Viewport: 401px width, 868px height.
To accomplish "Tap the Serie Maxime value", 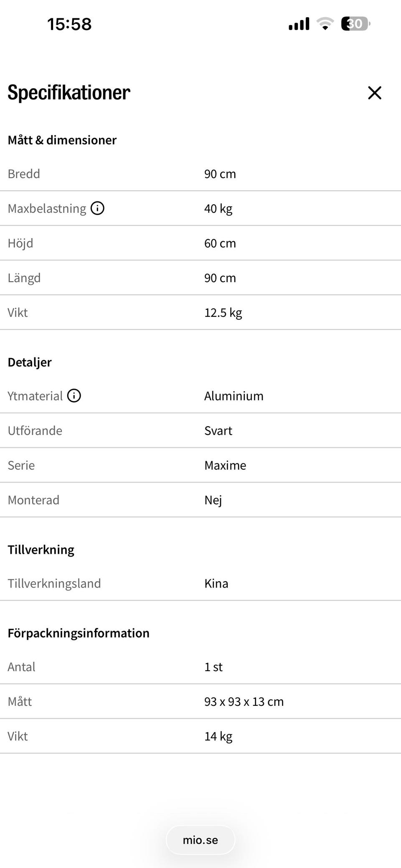I will [x=225, y=465].
